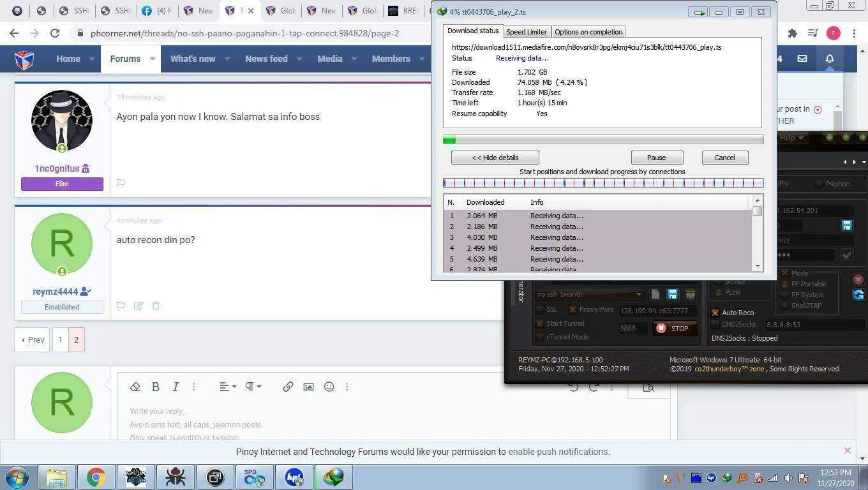This screenshot has width=868, height=490.
Task: Click the preview icon in reply editor
Action: (x=648, y=387)
